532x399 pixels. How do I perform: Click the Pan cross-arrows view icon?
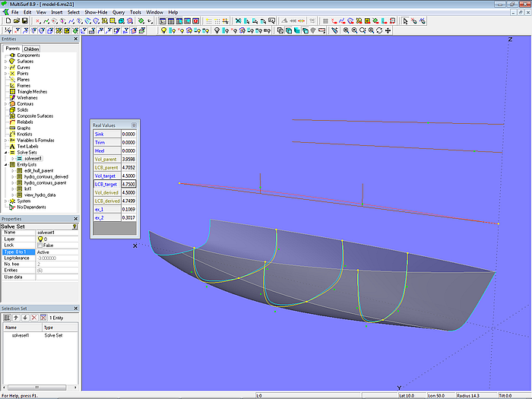[x=388, y=30]
